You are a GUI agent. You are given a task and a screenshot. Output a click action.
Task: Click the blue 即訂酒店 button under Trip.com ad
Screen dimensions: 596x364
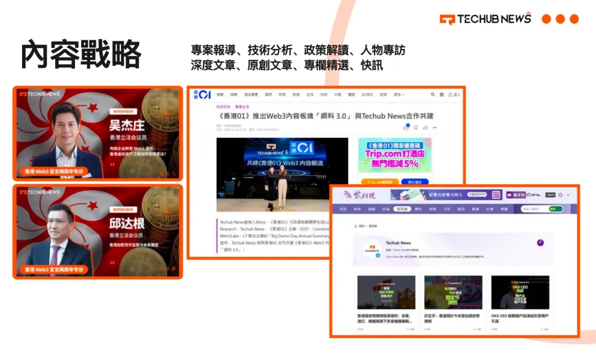[x=414, y=182]
